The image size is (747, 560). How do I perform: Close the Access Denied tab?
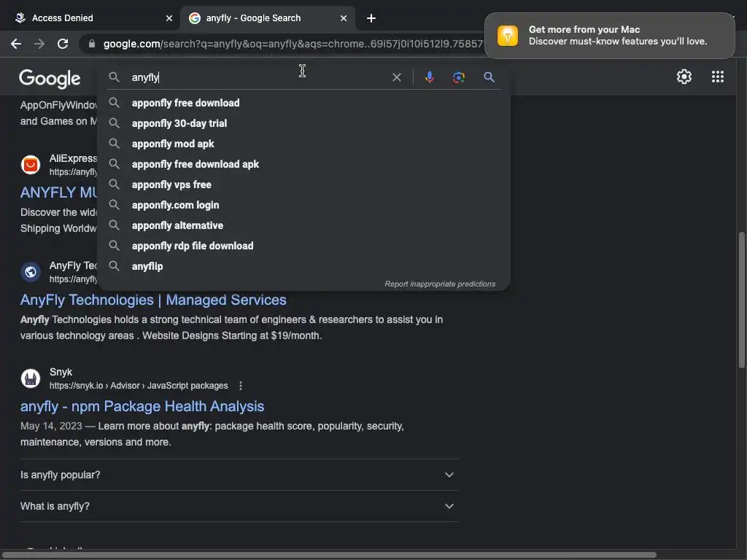point(169,18)
